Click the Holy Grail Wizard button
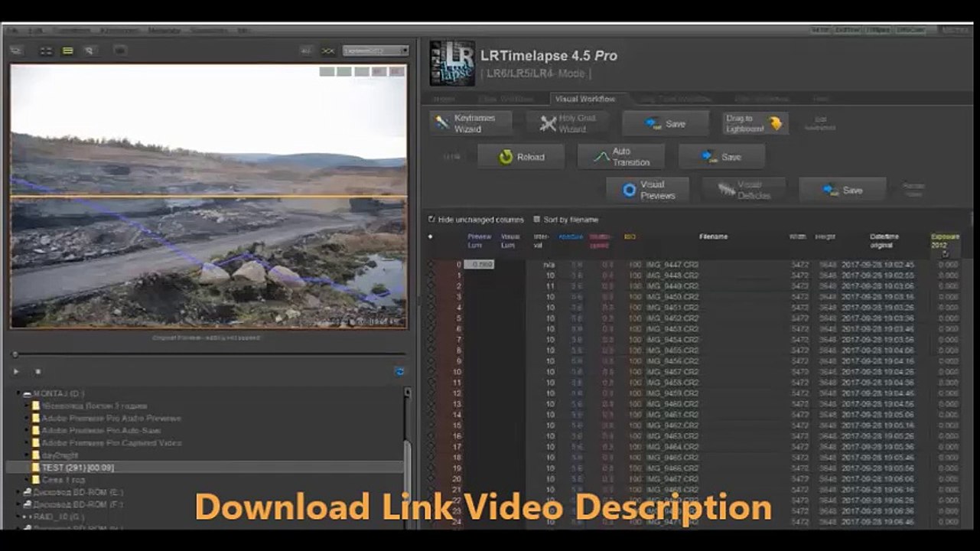 [569, 123]
